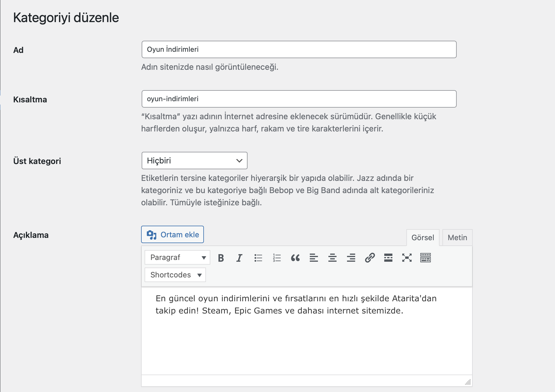Apply italic formatting

click(x=239, y=258)
